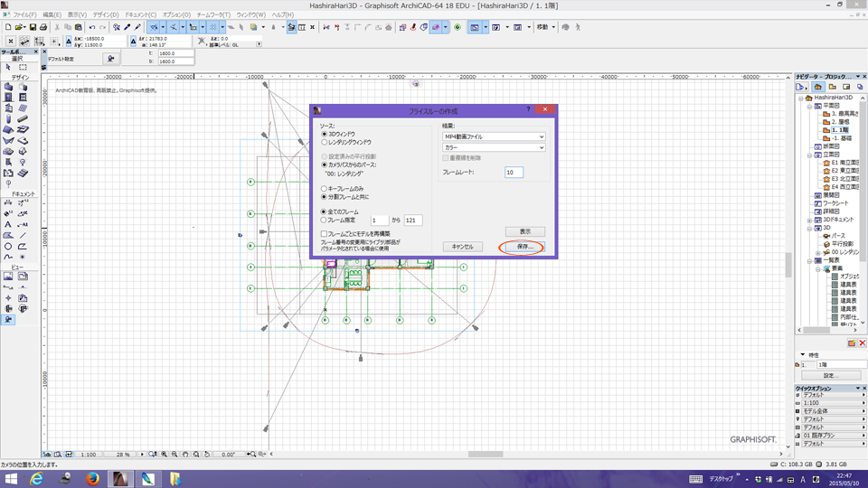868x488 pixels.
Task: Select パース item under 3D in navigator
Action: point(835,236)
